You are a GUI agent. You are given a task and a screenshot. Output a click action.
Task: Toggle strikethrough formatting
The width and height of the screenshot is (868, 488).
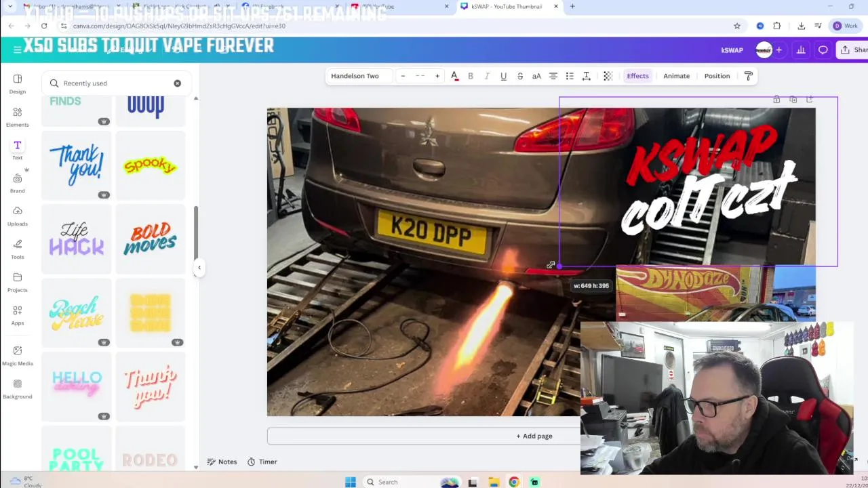tap(520, 76)
